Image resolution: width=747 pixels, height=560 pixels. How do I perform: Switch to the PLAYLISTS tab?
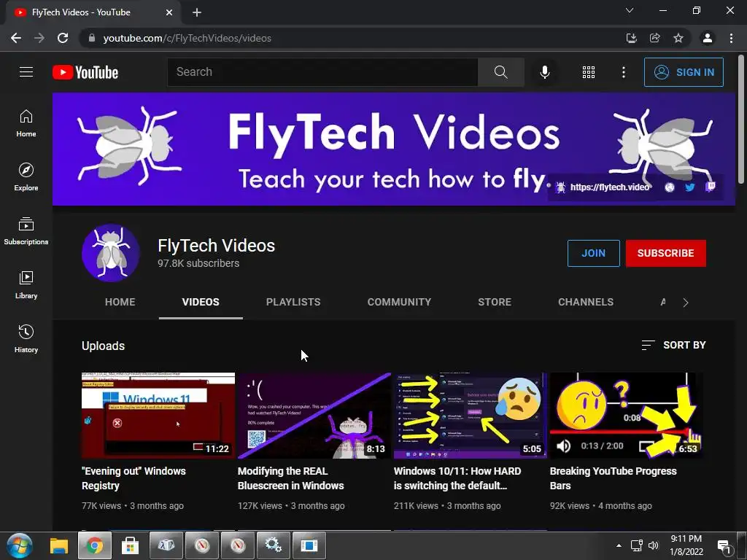coord(293,302)
